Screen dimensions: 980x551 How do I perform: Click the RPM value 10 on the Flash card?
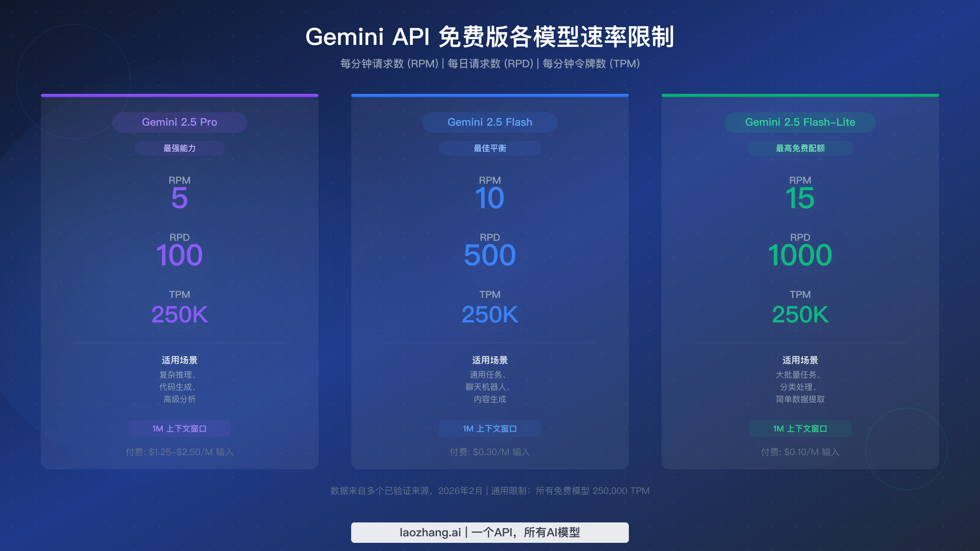(490, 199)
